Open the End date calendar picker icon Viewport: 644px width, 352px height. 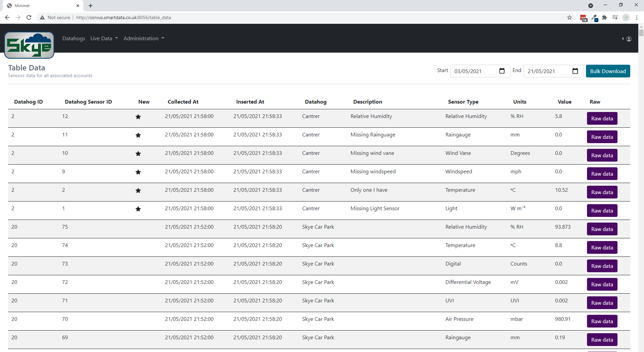click(575, 71)
